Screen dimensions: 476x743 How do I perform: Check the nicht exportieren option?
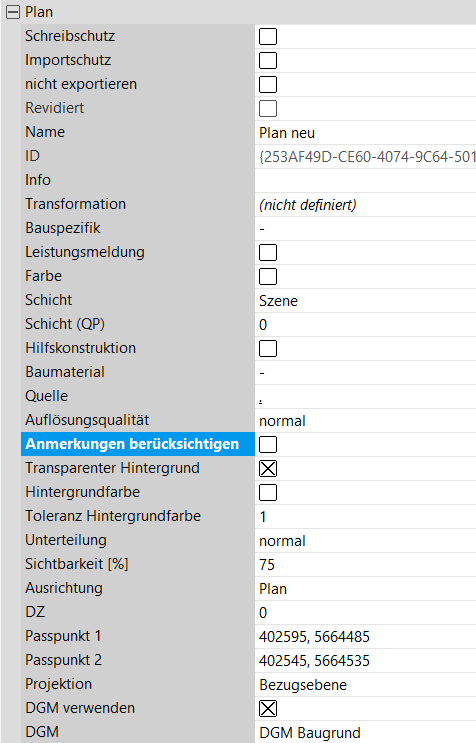[x=268, y=84]
